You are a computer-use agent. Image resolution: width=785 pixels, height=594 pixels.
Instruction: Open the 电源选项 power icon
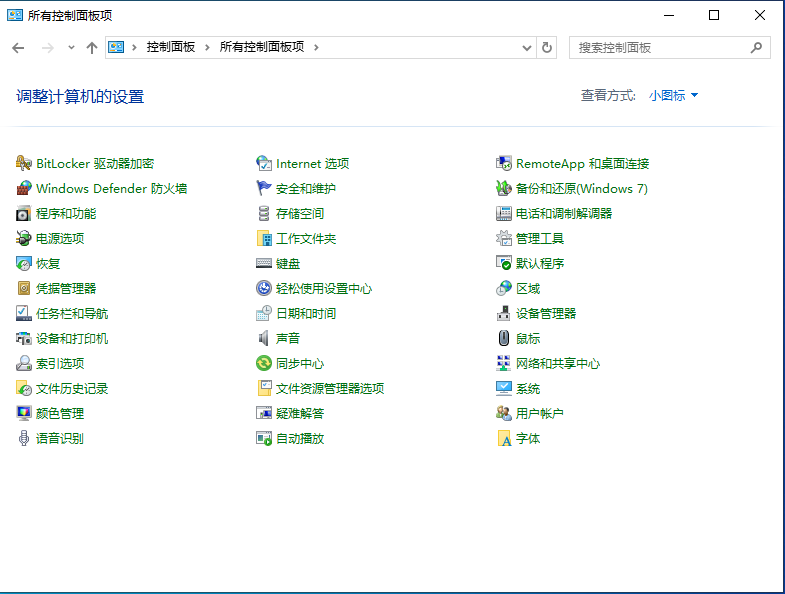[x=24, y=238]
